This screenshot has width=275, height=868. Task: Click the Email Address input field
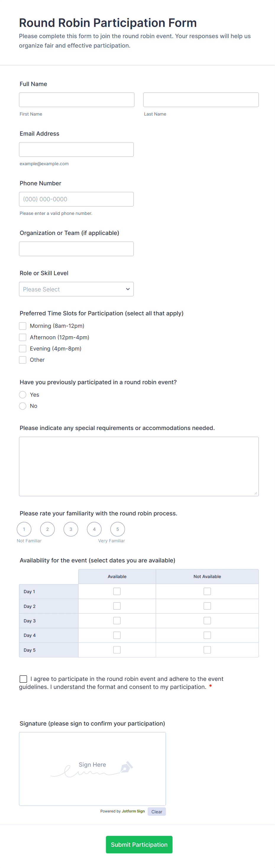tap(76, 149)
